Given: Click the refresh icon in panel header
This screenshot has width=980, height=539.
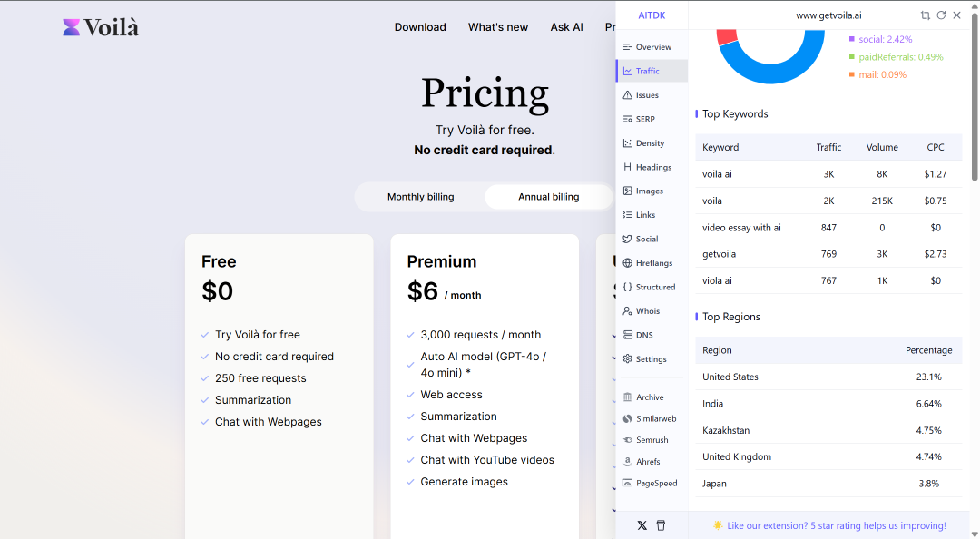Looking at the screenshot, I should pyautogui.click(x=941, y=15).
